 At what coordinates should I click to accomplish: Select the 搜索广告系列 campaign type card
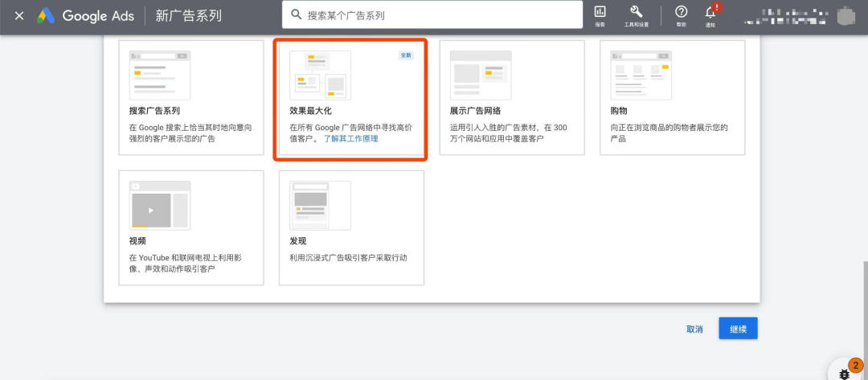[190, 97]
